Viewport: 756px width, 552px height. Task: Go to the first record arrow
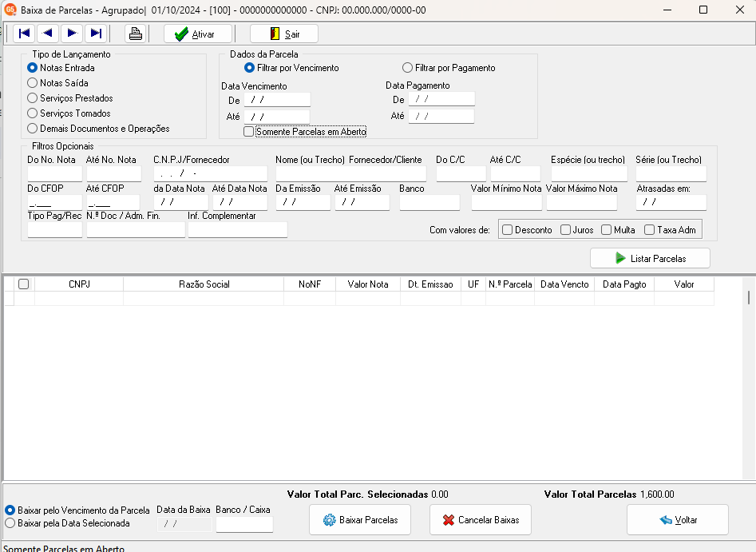click(24, 34)
